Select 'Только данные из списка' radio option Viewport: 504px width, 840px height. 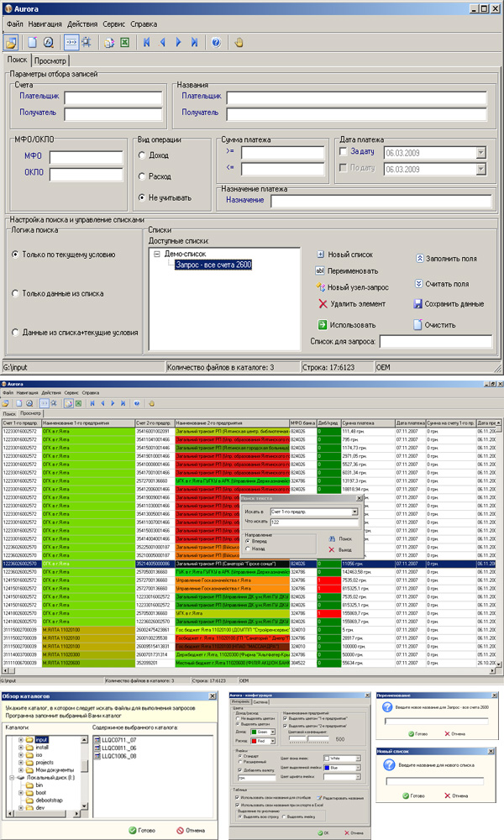pyautogui.click(x=16, y=292)
